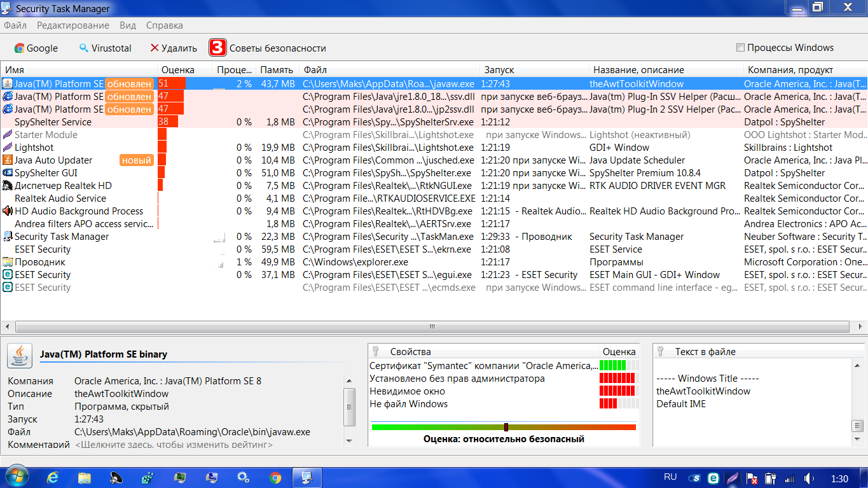The image size is (868, 488).
Task: Click the red rating bar showing 51
Action: pos(172,83)
